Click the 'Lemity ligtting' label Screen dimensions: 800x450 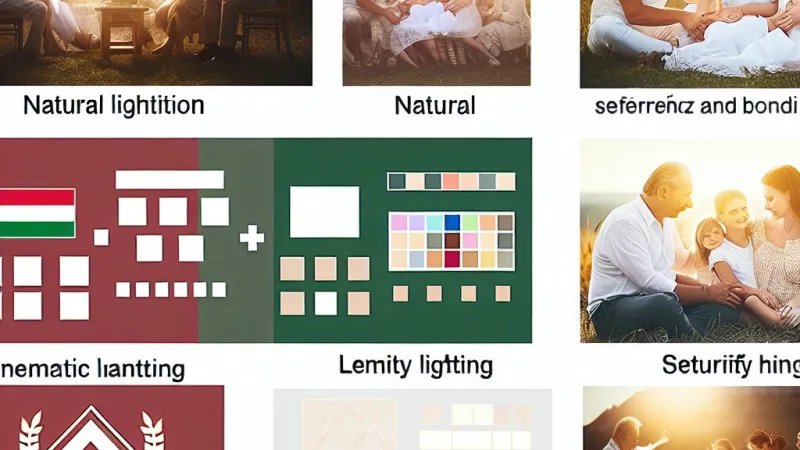[x=416, y=366]
